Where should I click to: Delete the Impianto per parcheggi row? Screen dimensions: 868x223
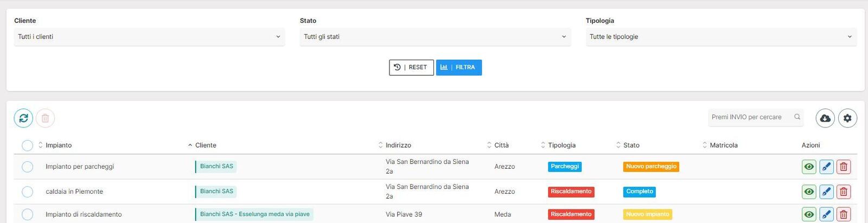point(844,167)
